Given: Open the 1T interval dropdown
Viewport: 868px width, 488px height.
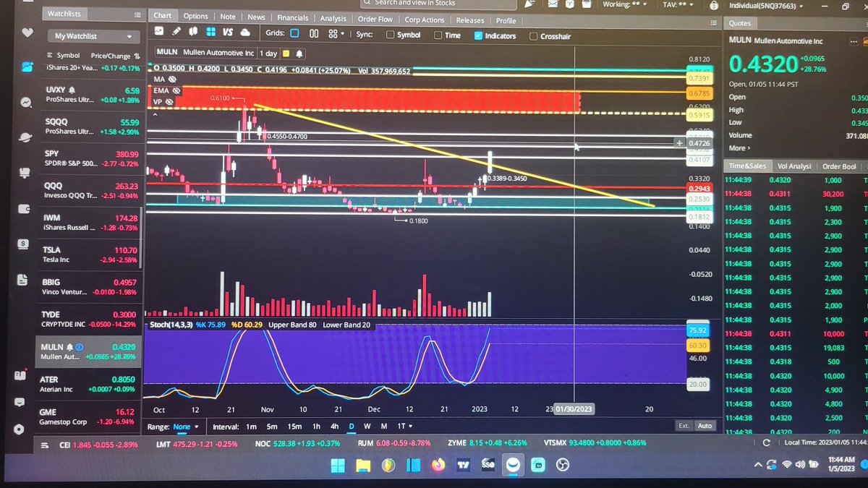Looking at the screenshot, I should (405, 427).
